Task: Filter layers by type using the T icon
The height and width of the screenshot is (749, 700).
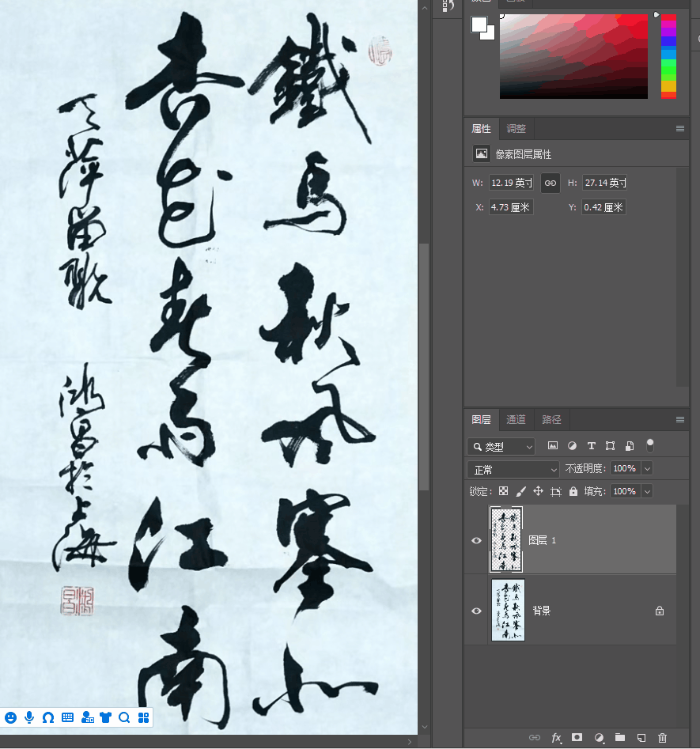Action: [x=591, y=445]
